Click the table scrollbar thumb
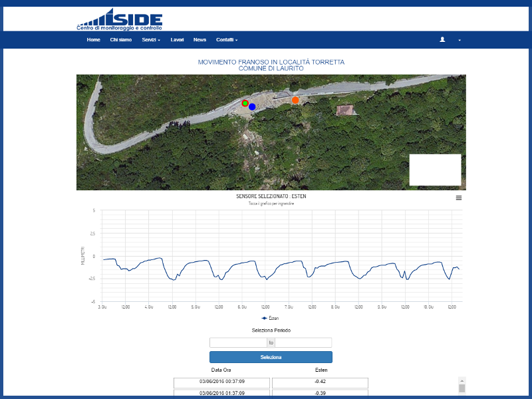 click(x=462, y=389)
